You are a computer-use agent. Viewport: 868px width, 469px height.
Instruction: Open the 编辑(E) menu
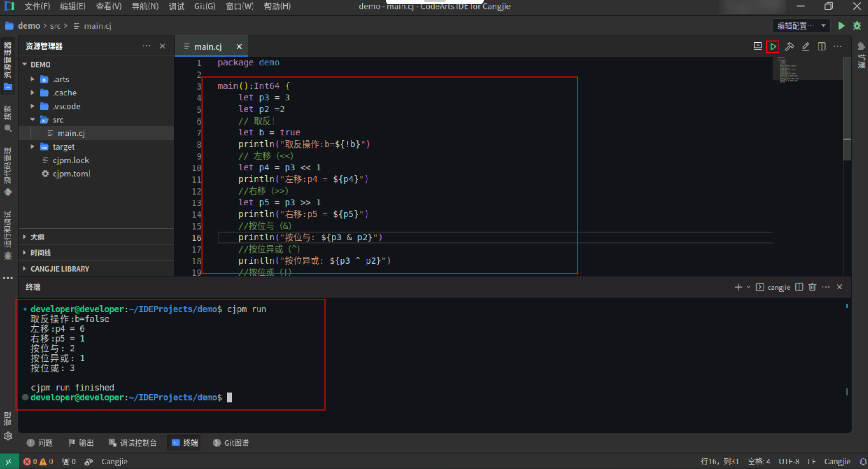73,6
